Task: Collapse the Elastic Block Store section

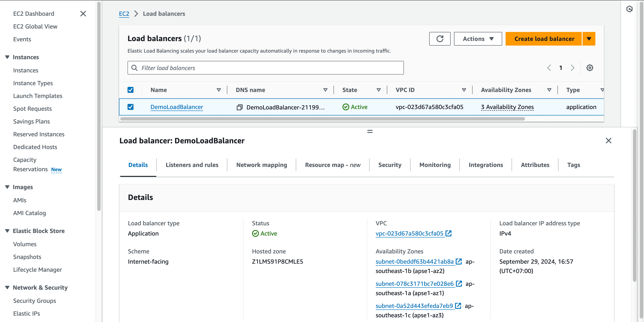Action: tap(7, 231)
